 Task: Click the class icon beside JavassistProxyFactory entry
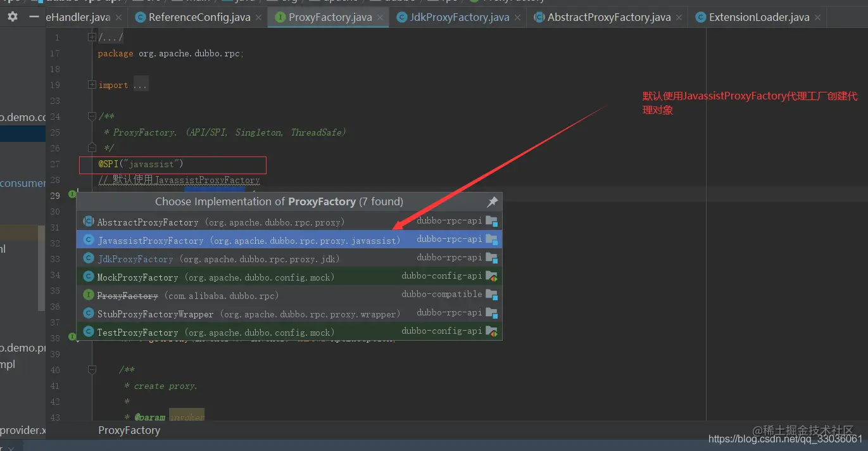[89, 240]
